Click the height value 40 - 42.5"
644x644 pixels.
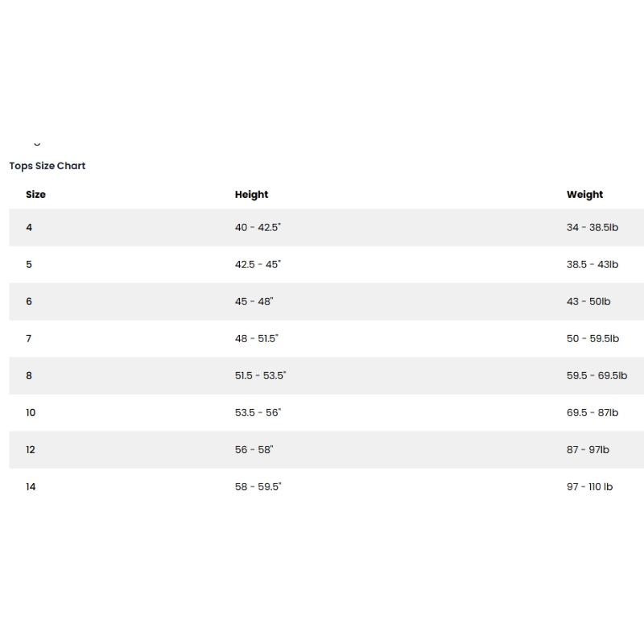(258, 228)
